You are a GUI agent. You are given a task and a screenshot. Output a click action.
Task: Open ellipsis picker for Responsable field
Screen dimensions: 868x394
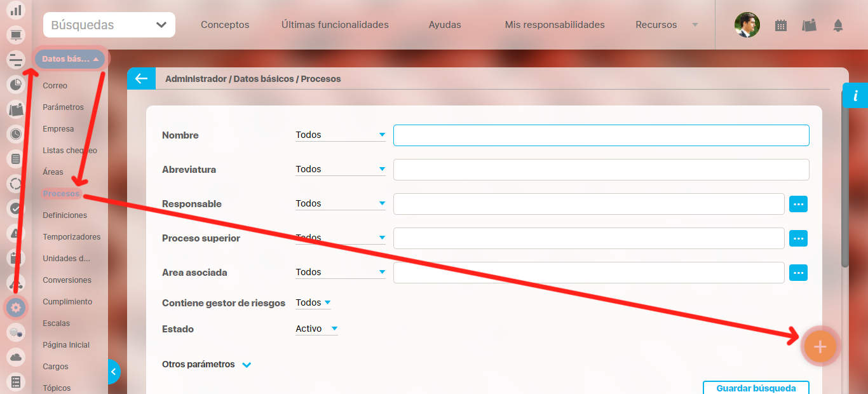(x=798, y=204)
